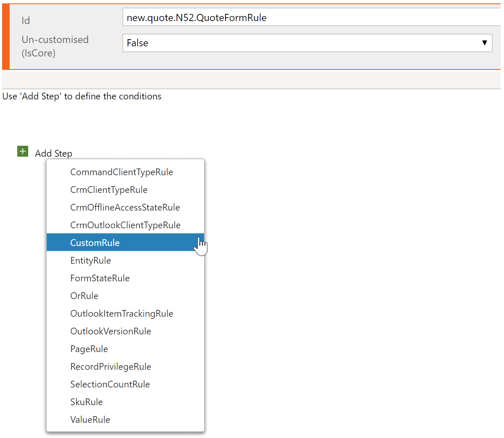Viewport: 504px width, 438px height.
Task: Select EntityRule from the step menu
Action: (x=90, y=260)
